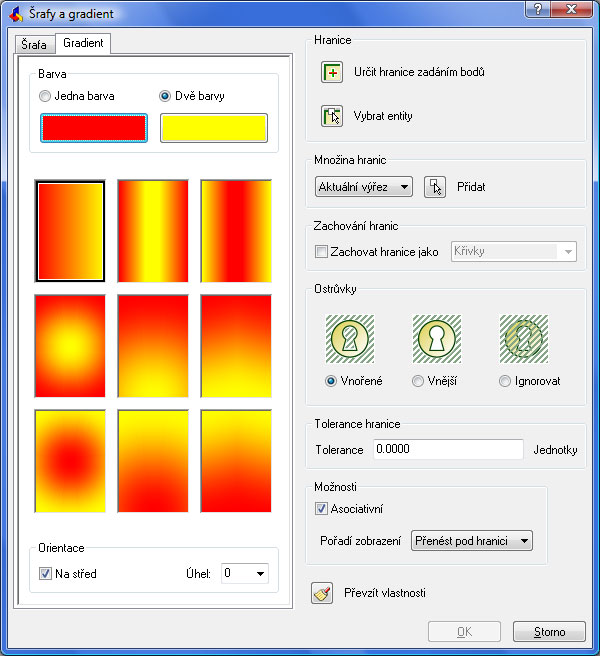The width and height of the screenshot is (600, 656).
Task: Select the Jedna barva radio button
Action: (x=44, y=97)
